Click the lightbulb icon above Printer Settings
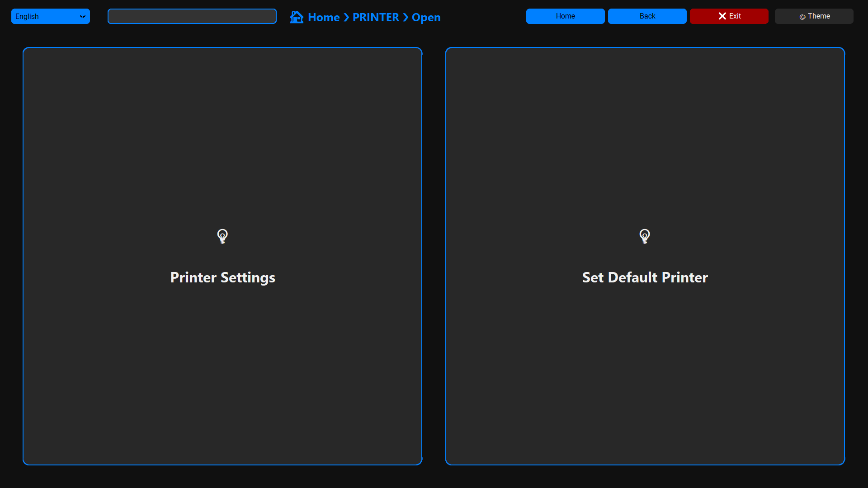Image resolution: width=868 pixels, height=488 pixels. point(222,236)
